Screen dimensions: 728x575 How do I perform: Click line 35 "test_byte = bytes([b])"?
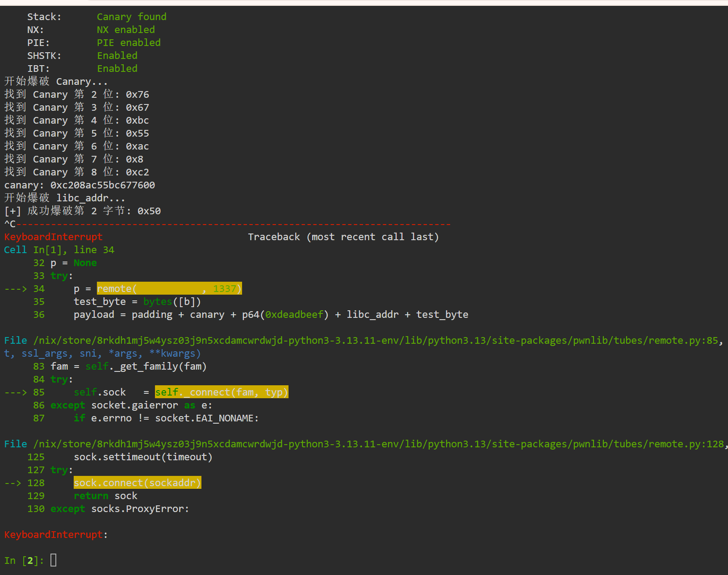coord(138,302)
